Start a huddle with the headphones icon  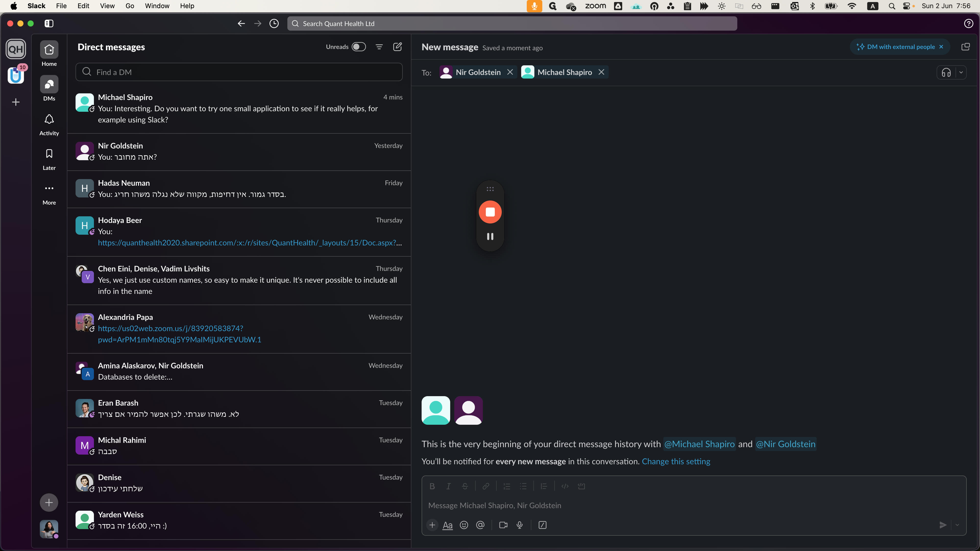946,72
